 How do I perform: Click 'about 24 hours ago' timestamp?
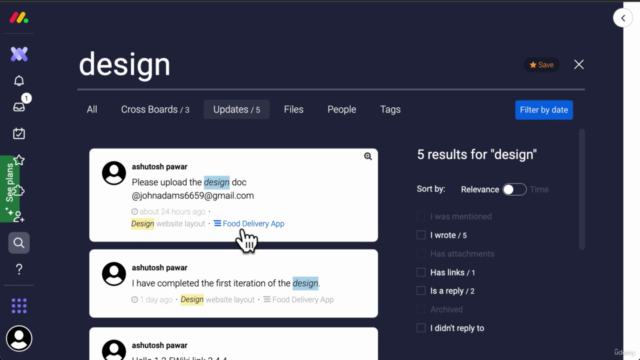[x=168, y=211]
